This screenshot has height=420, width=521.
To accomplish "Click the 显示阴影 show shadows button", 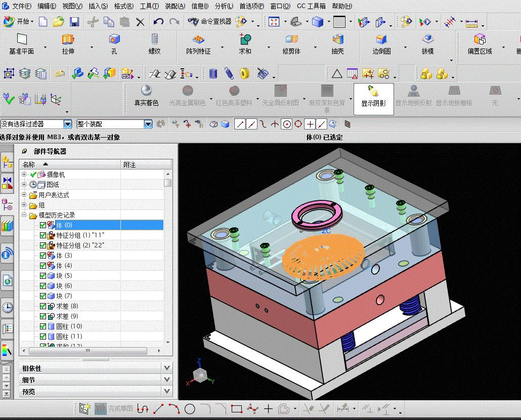I will pyautogui.click(x=374, y=99).
